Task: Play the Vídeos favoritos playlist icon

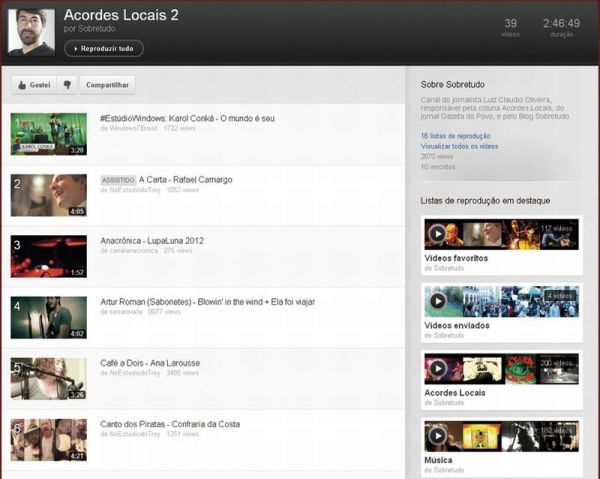Action: click(x=437, y=234)
